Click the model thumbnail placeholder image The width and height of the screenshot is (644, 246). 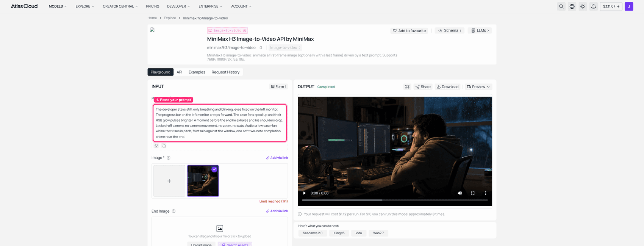click(152, 30)
